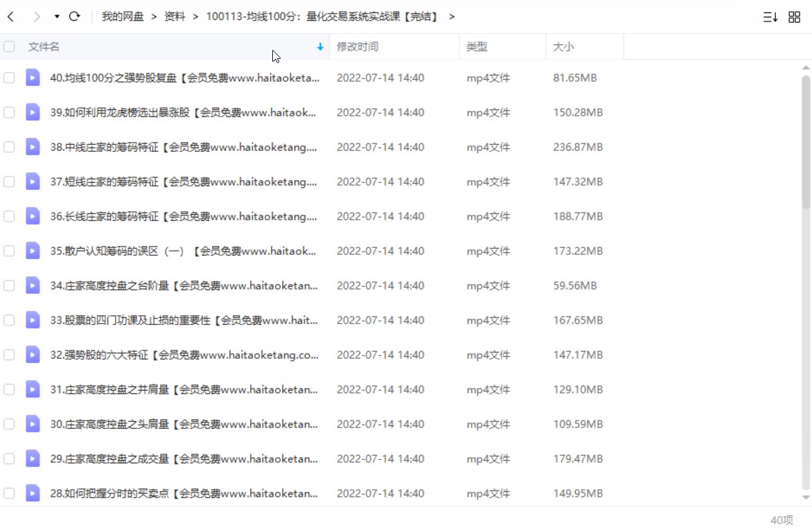Check the box for file 38.中线庄家的筹码特征

click(x=9, y=147)
